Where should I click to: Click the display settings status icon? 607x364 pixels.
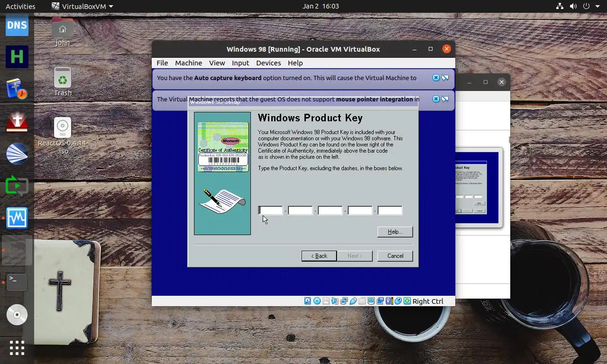pos(371,301)
